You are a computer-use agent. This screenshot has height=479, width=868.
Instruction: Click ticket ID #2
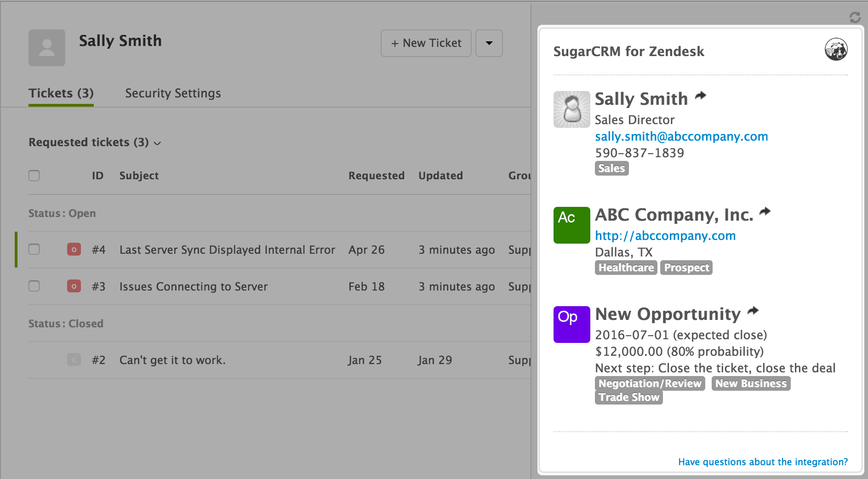tap(98, 360)
